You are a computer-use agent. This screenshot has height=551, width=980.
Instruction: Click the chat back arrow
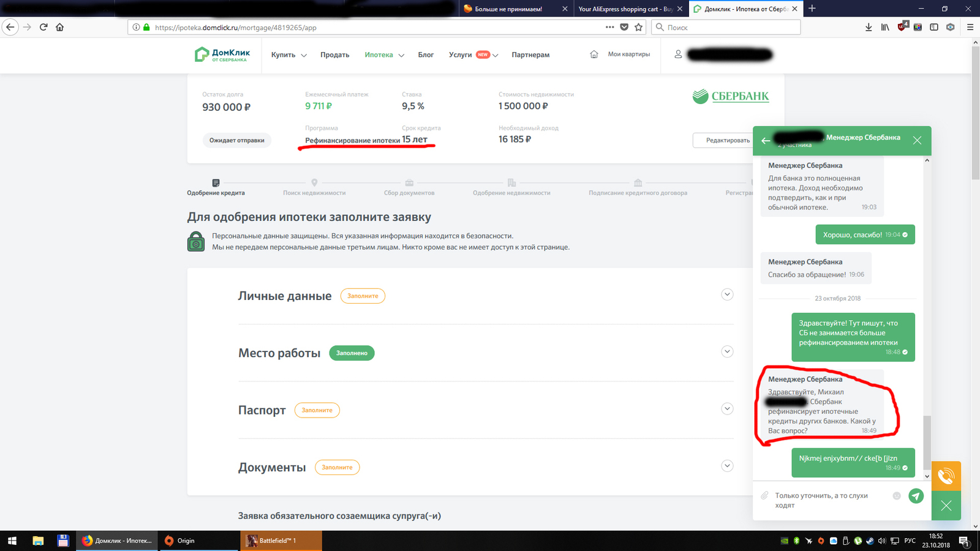[x=766, y=141]
